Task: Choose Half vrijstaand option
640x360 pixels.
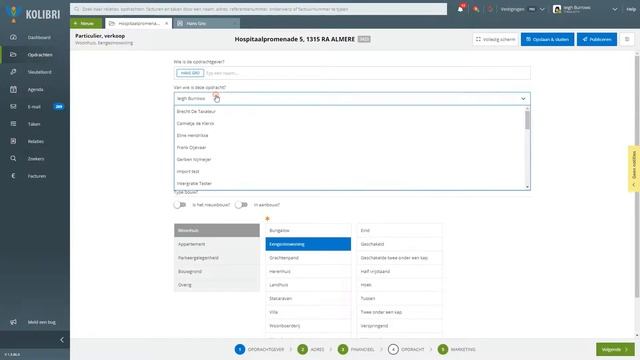Action: pos(400,271)
